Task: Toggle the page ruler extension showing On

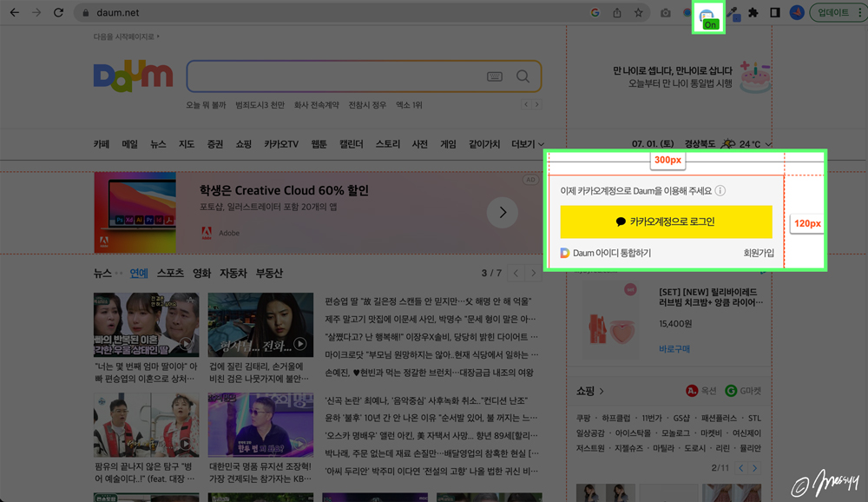Action: (x=708, y=17)
